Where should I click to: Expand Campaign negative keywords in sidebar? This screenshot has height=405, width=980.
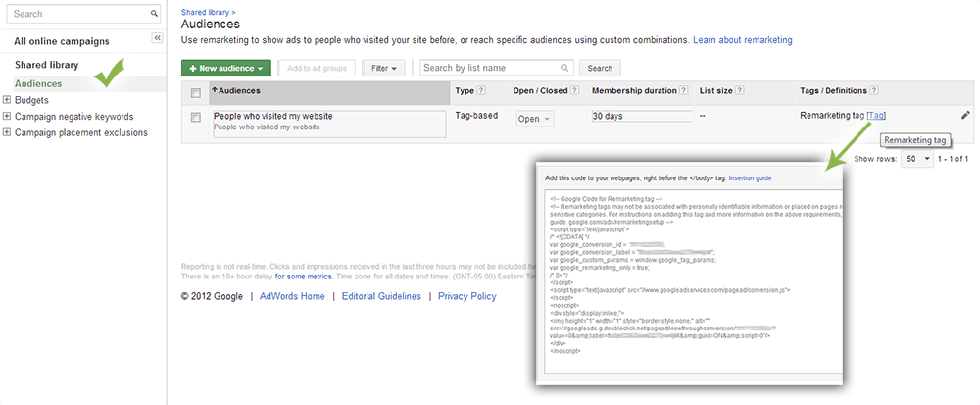pyautogui.click(x=7, y=116)
